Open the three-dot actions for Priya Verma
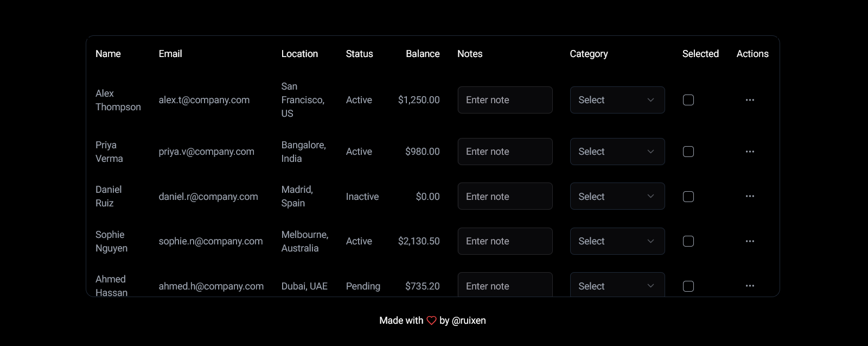 [750, 152]
